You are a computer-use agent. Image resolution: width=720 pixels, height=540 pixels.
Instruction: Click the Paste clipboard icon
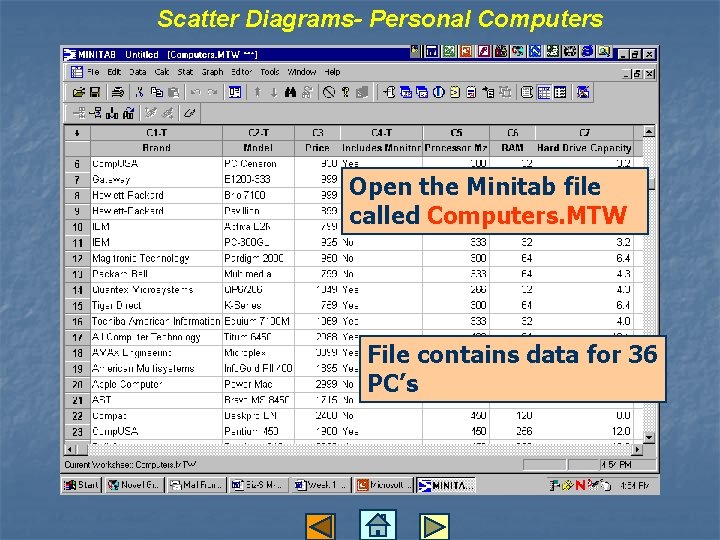(x=173, y=93)
